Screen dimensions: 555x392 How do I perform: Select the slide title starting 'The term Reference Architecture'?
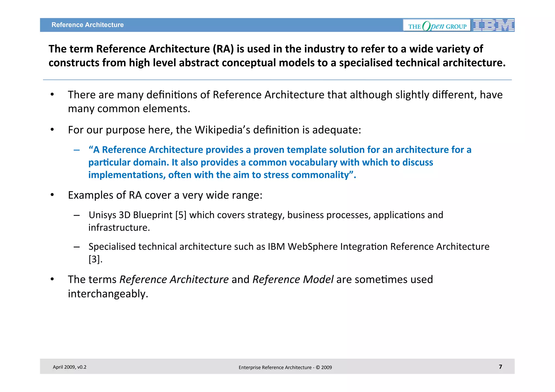(277, 56)
